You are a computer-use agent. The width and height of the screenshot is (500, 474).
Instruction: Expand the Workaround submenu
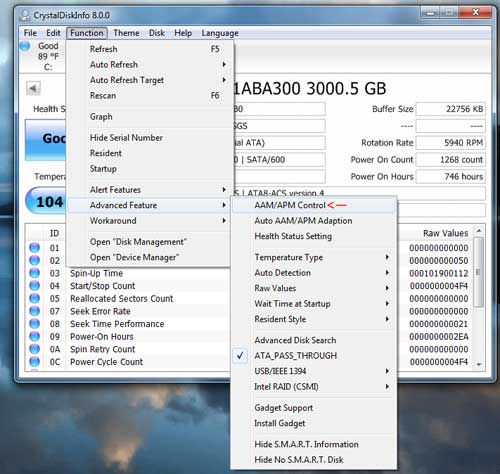click(x=149, y=221)
